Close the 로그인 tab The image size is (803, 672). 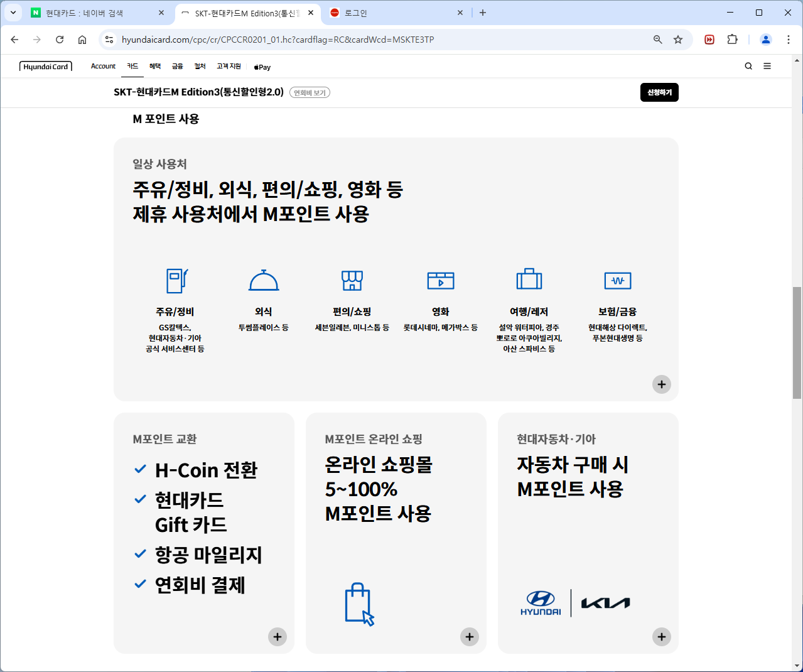[x=460, y=13]
